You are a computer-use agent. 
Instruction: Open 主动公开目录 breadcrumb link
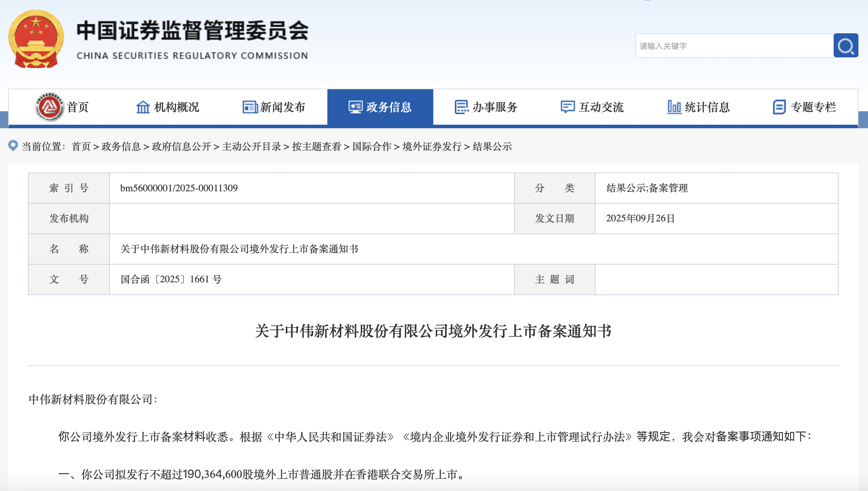pos(251,146)
